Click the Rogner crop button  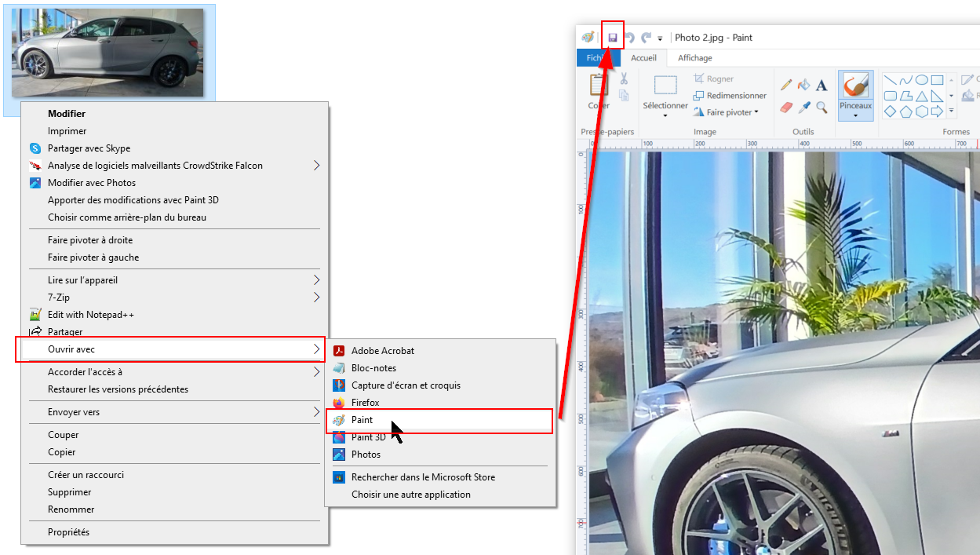click(x=714, y=79)
